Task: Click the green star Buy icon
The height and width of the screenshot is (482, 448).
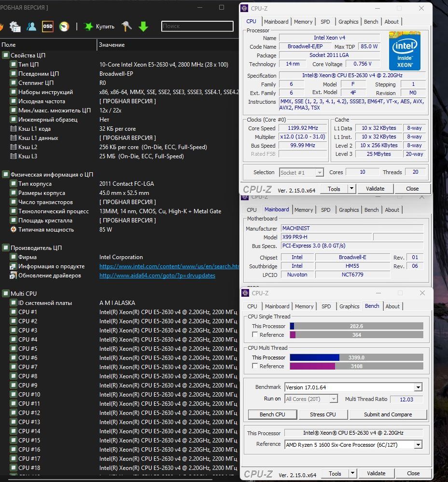Action: point(88,27)
